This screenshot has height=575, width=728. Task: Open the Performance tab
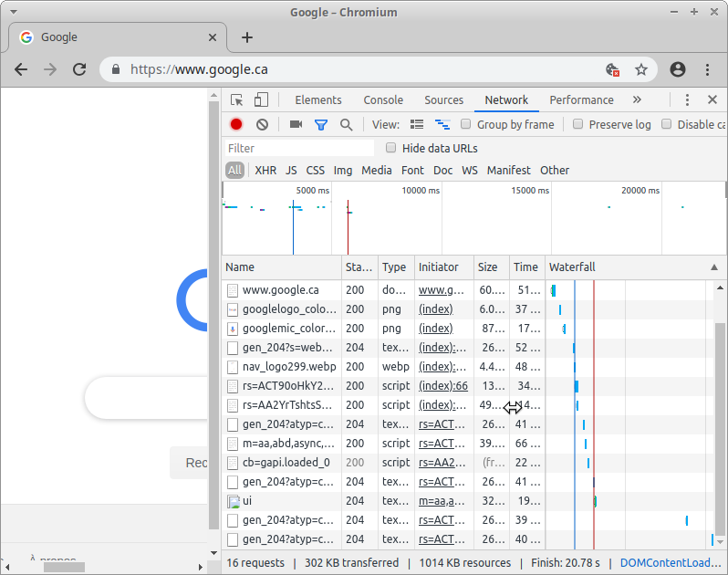pos(581,100)
